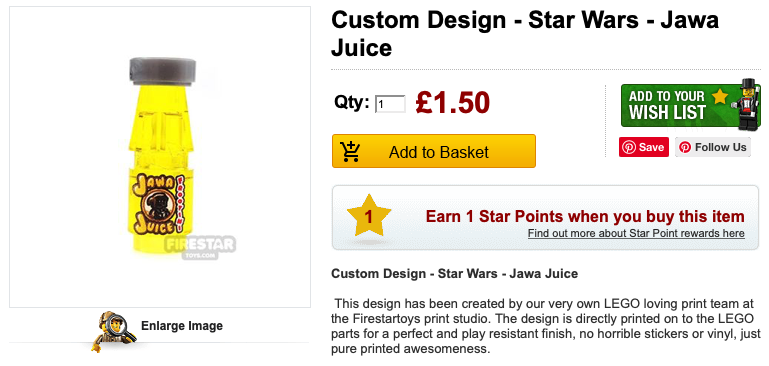
Task: Click the gold star on the wish list banner
Action: 719,96
